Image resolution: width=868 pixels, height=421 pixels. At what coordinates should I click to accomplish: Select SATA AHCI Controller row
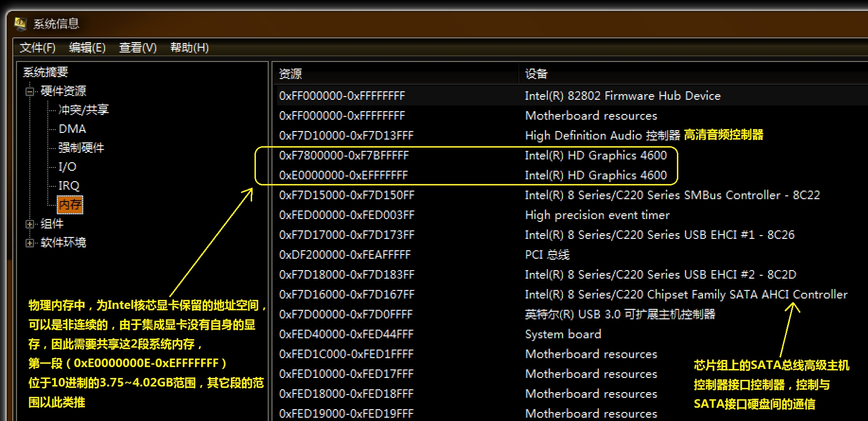pyautogui.click(x=571, y=295)
